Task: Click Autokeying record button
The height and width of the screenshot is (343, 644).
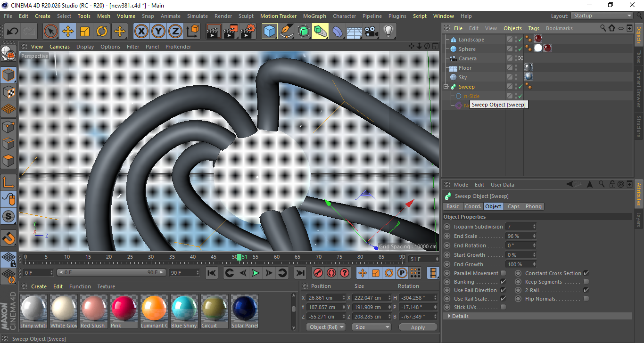Action: pyautogui.click(x=331, y=273)
